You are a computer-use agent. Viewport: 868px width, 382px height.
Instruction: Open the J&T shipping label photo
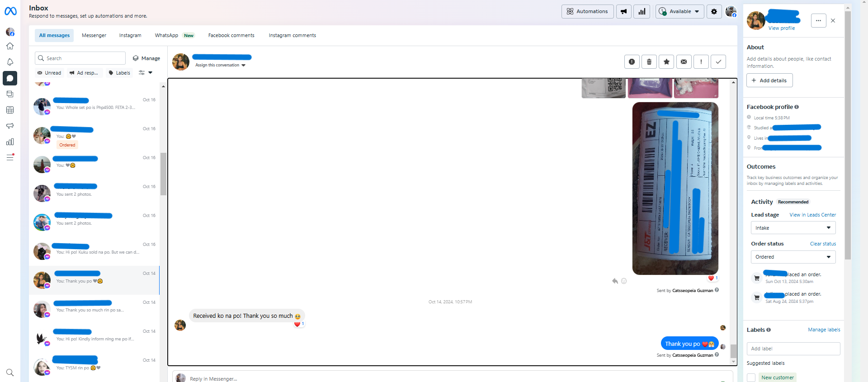click(675, 189)
